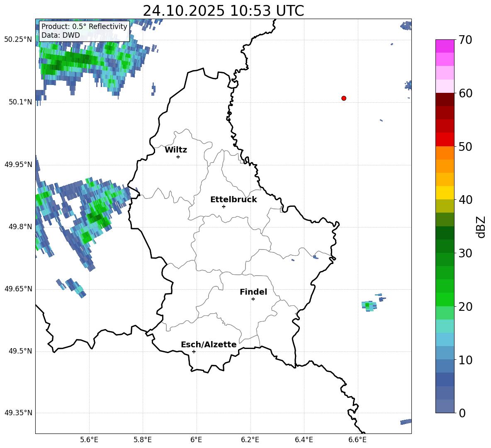This screenshot has height=448, width=491.
Task: Click the 0 tick on the colorbar
Action: [x=462, y=413]
